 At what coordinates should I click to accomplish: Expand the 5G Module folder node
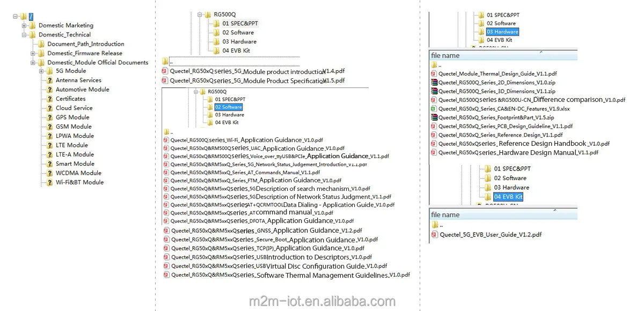pyautogui.click(x=41, y=71)
